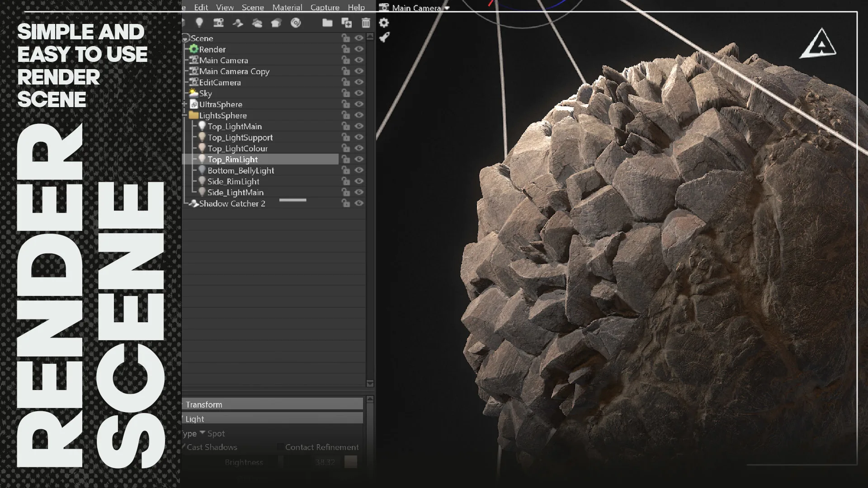Add a camera with the camera toolbar icon
This screenshot has width=868, height=488.
coord(219,23)
